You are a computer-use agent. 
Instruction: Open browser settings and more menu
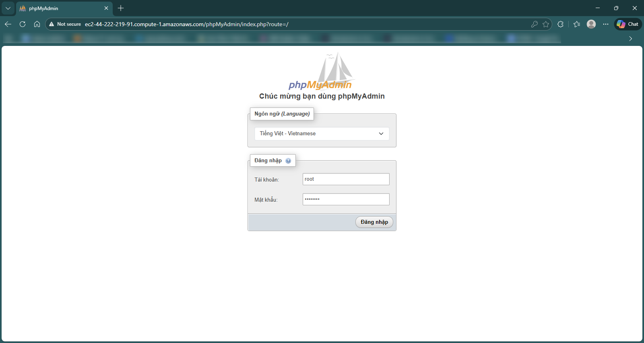(x=606, y=24)
